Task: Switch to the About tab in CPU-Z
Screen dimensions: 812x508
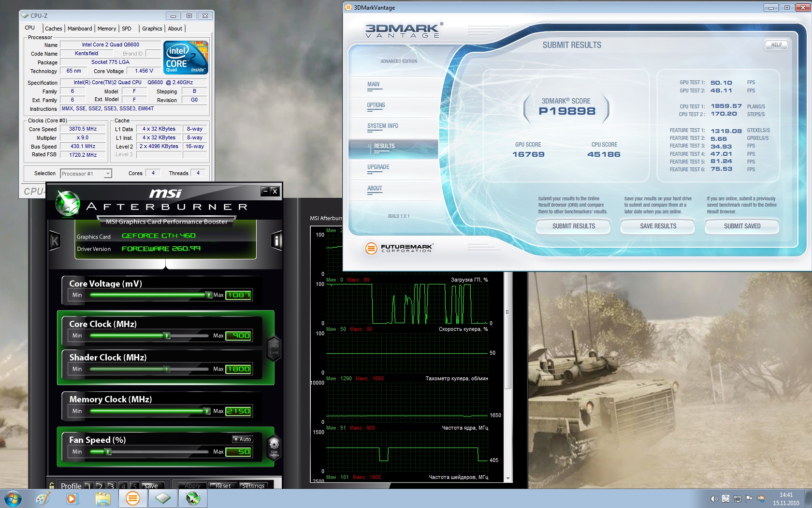Action: click(175, 29)
